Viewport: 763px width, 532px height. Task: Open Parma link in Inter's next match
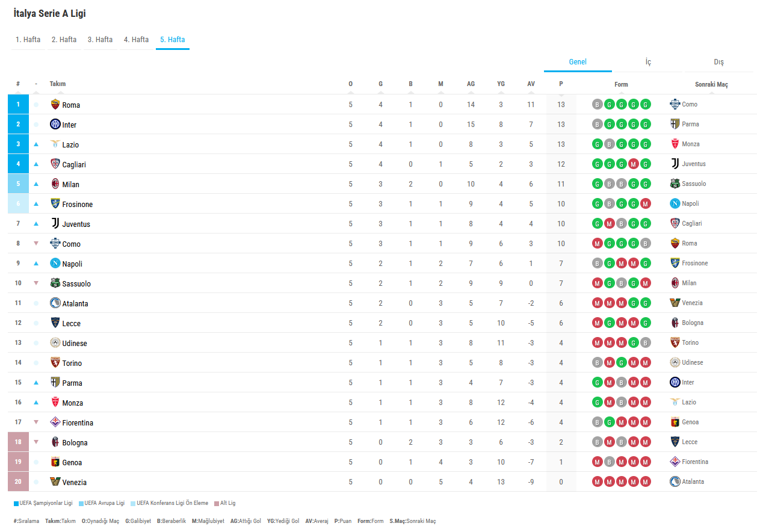(x=690, y=125)
